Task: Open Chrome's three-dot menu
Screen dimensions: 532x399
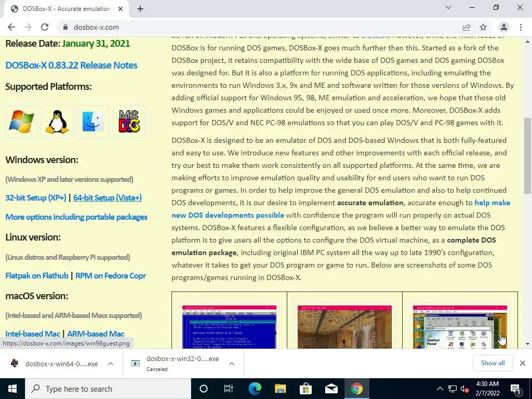Action: tap(521, 27)
